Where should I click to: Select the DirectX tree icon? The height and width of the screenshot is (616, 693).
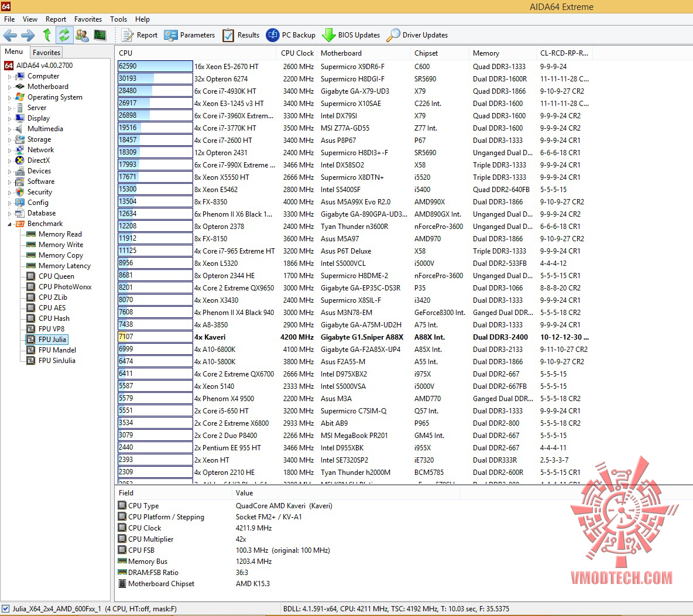click(x=19, y=160)
